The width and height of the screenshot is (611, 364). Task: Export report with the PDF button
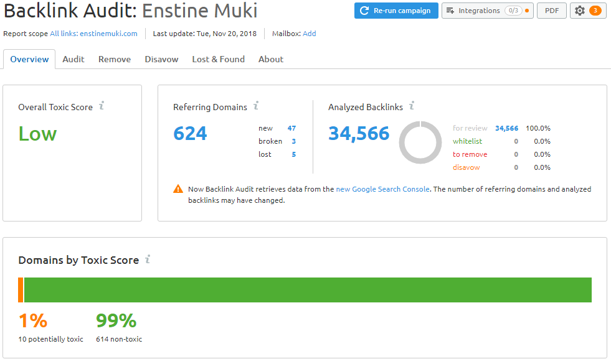click(552, 11)
